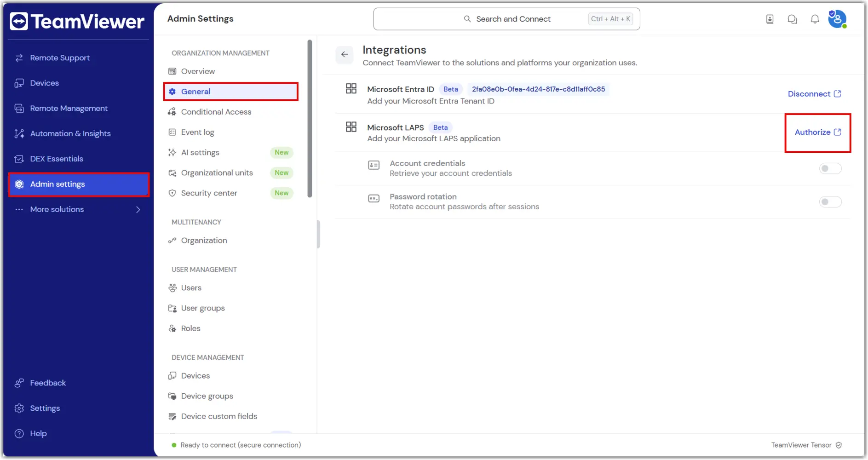
Task: Click the Feedback icon
Action: coord(19,383)
